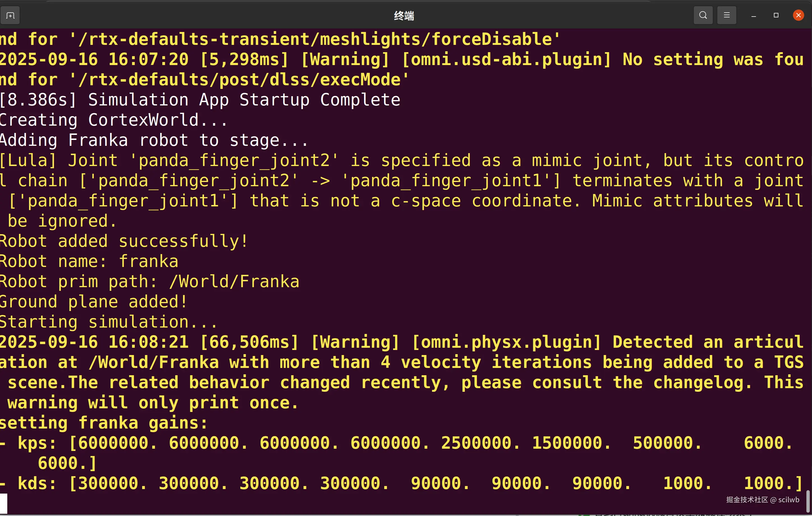Maximize the terminal window
Image resolution: width=812 pixels, height=516 pixels.
776,15
